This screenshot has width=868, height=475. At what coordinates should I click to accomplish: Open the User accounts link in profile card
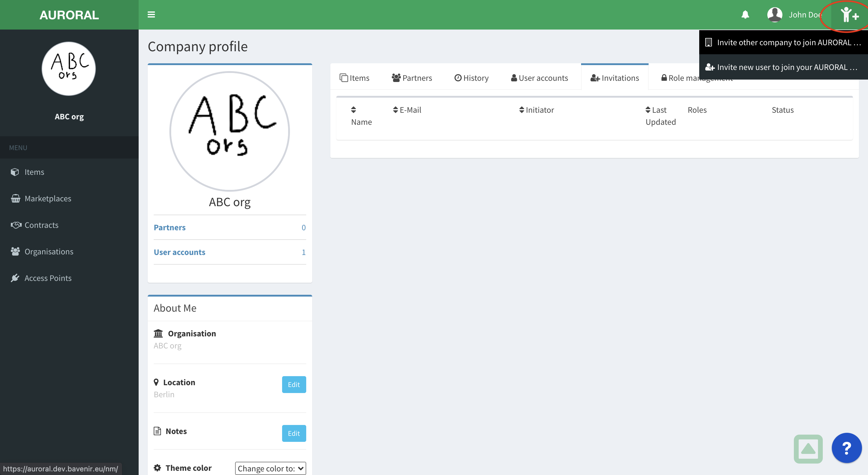[x=179, y=252]
